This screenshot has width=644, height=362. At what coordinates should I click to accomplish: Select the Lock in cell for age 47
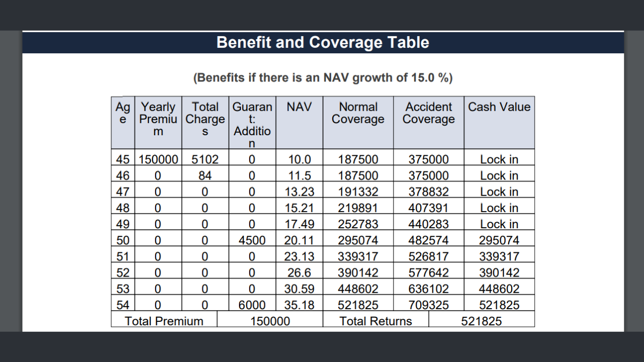click(x=499, y=192)
